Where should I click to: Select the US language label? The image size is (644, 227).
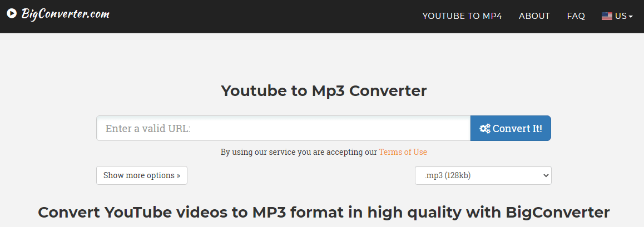(621, 16)
